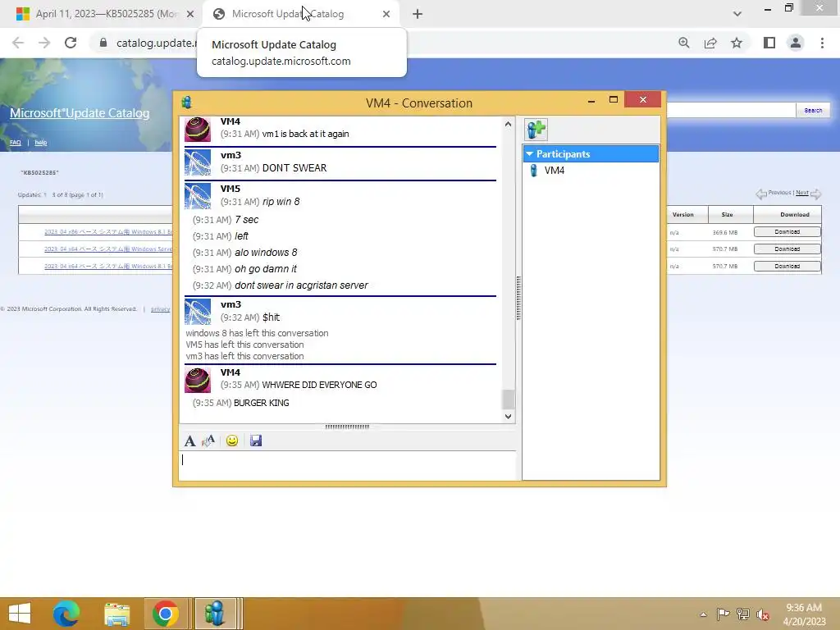
Task: View site info via the lock icon
Action: (x=103, y=43)
